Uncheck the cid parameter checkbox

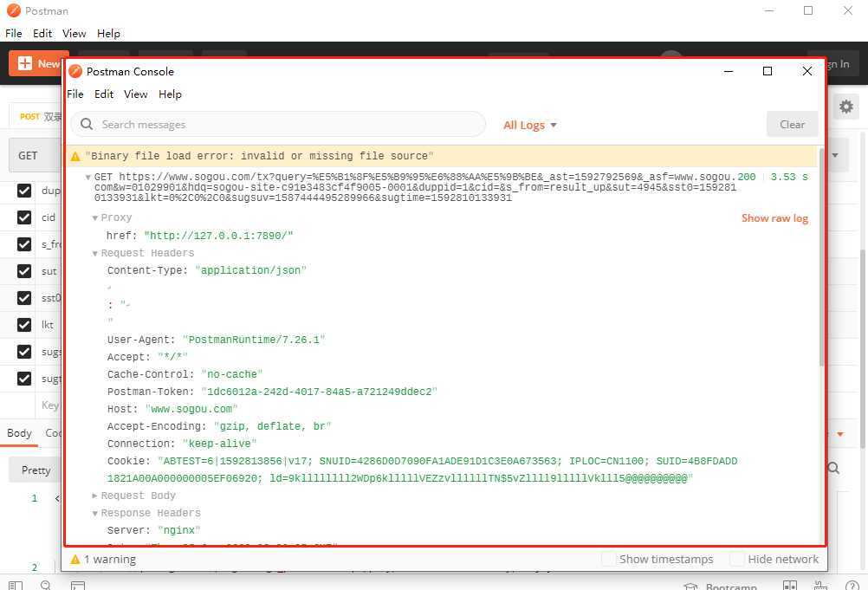click(x=24, y=217)
